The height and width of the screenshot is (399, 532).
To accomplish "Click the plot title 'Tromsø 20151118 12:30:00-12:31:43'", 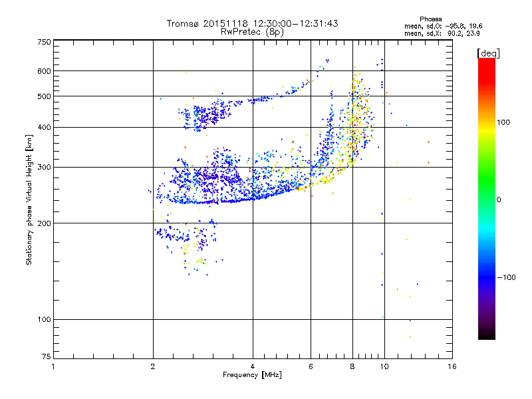I will (252, 23).
